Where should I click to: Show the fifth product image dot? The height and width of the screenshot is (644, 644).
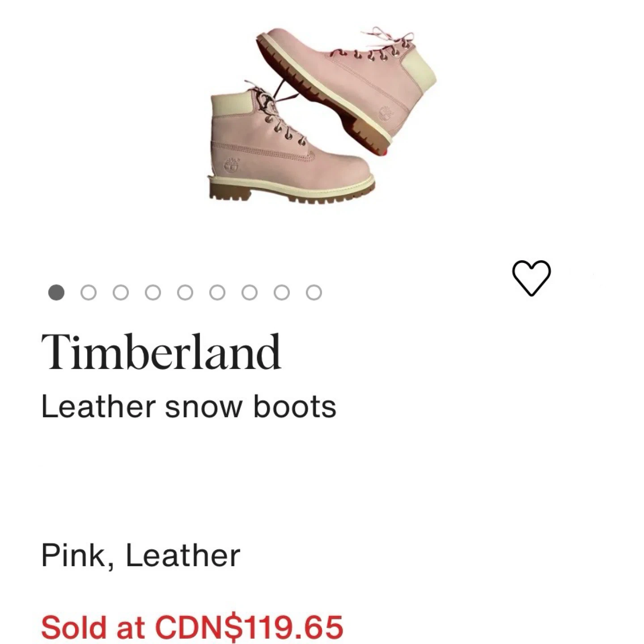point(185,292)
